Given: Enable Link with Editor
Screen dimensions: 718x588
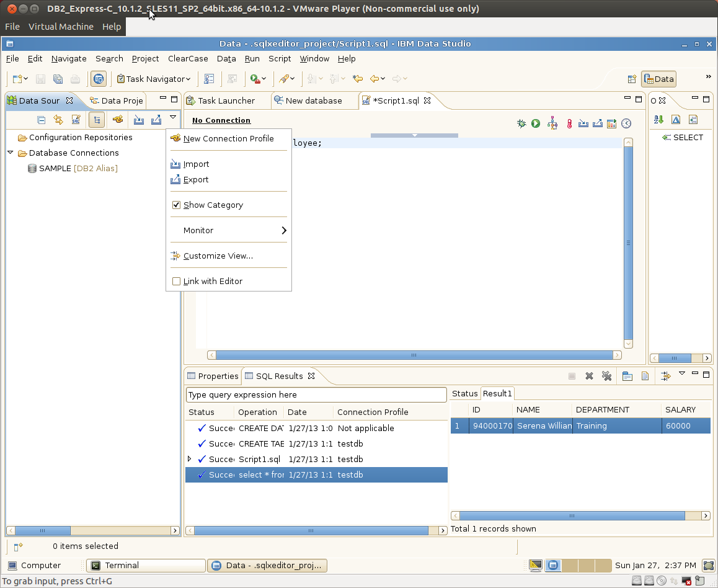Looking at the screenshot, I should (177, 281).
